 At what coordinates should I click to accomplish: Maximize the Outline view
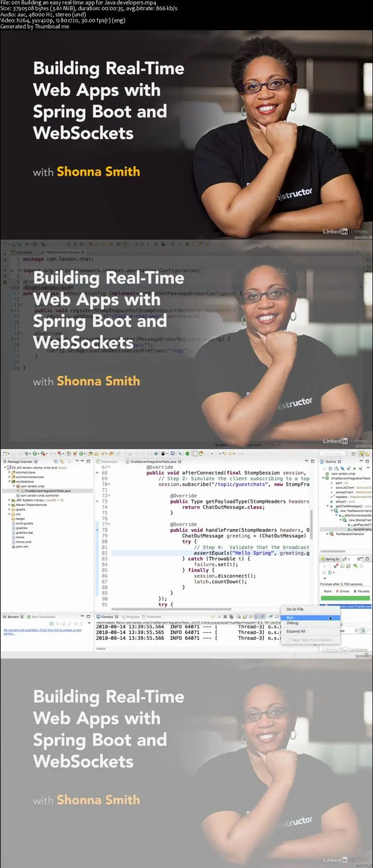pos(367,461)
